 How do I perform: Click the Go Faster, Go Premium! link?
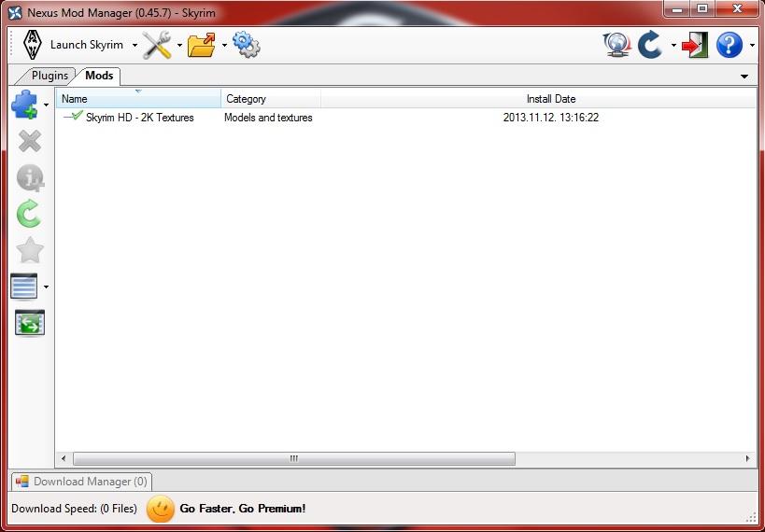[x=243, y=509]
